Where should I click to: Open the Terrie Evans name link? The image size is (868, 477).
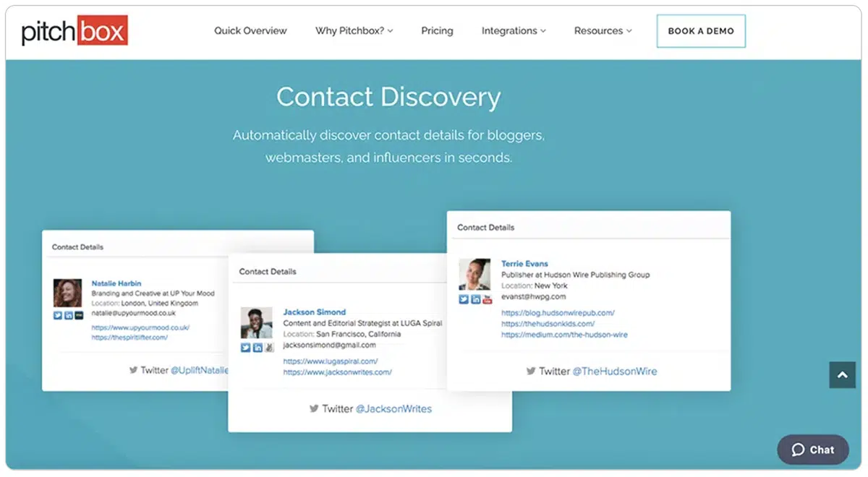coord(524,264)
